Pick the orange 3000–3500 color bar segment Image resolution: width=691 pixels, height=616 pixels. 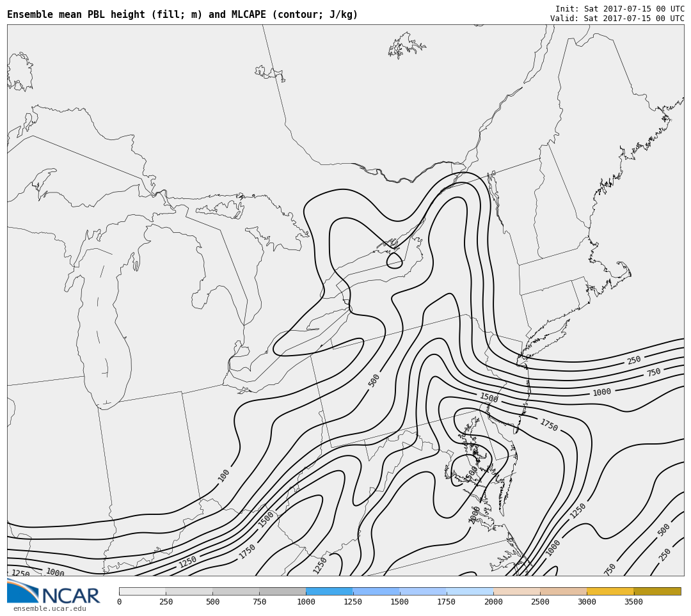tap(610, 591)
